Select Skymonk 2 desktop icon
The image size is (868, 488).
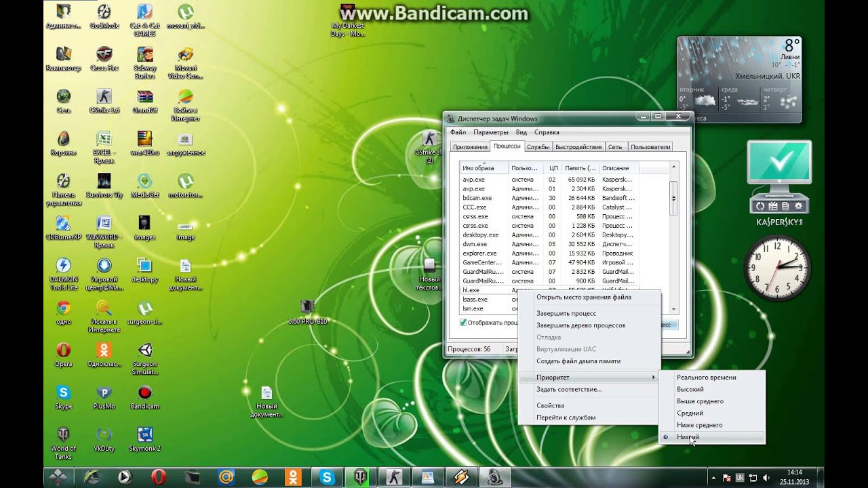click(144, 439)
